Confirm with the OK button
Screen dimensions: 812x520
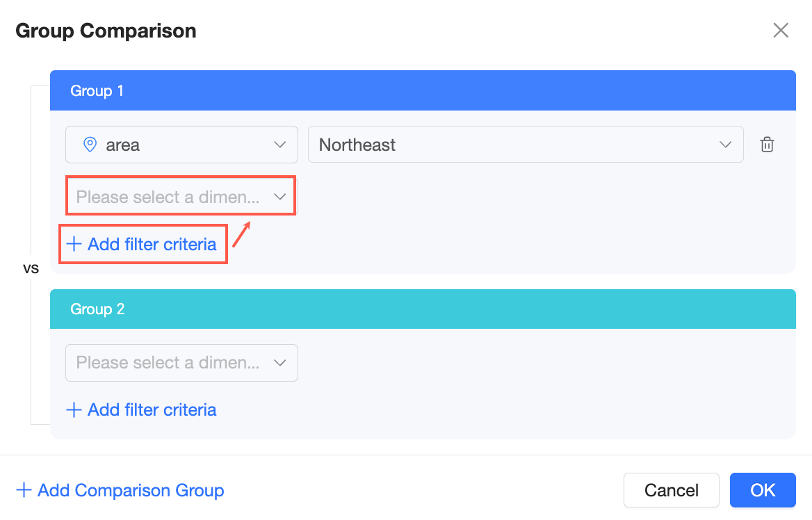click(763, 490)
